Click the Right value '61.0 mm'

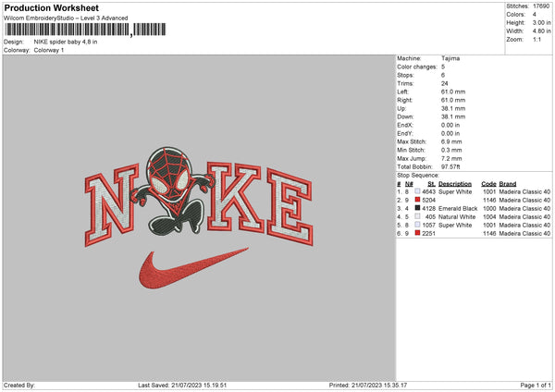tap(453, 100)
